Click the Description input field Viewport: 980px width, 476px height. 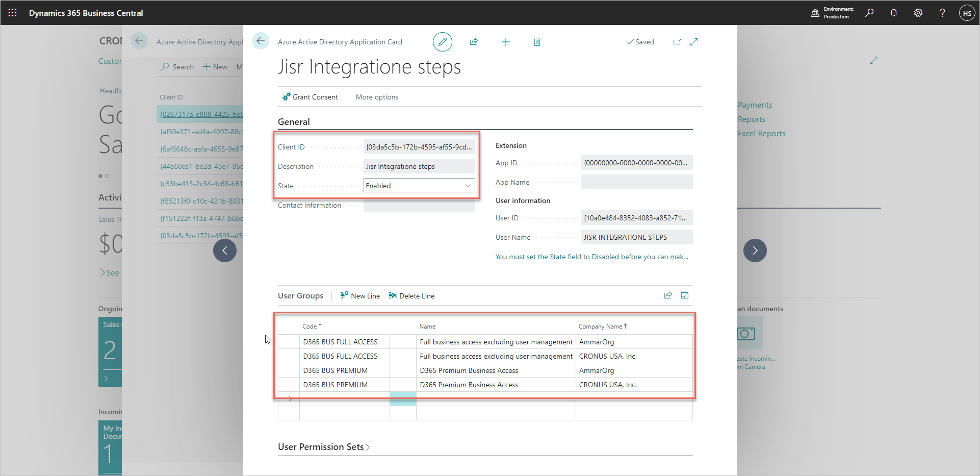[419, 166]
